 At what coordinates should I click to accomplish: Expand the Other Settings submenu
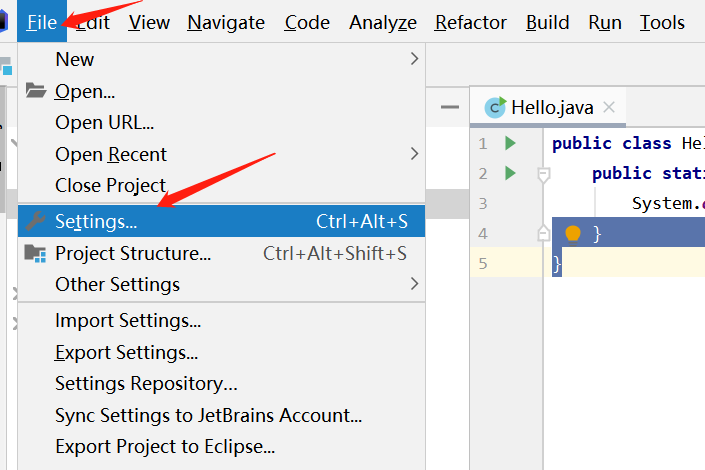(x=221, y=284)
